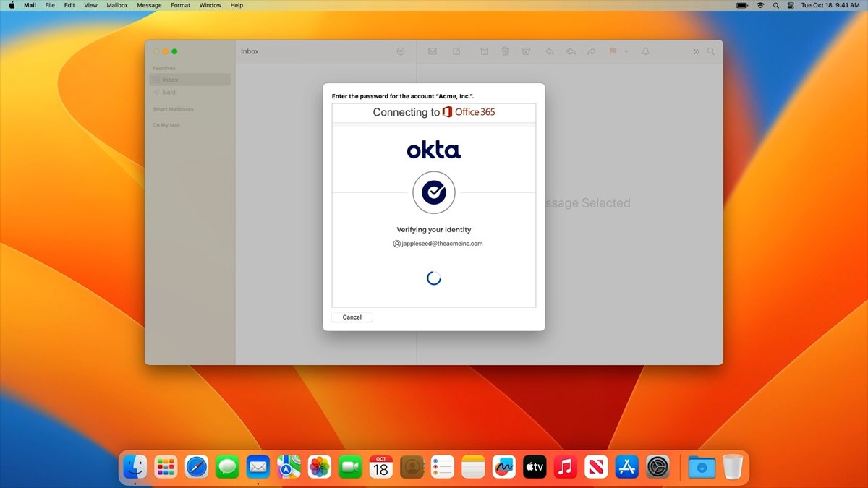Open the Apple menu
This screenshot has width=868, height=488.
(x=12, y=5)
